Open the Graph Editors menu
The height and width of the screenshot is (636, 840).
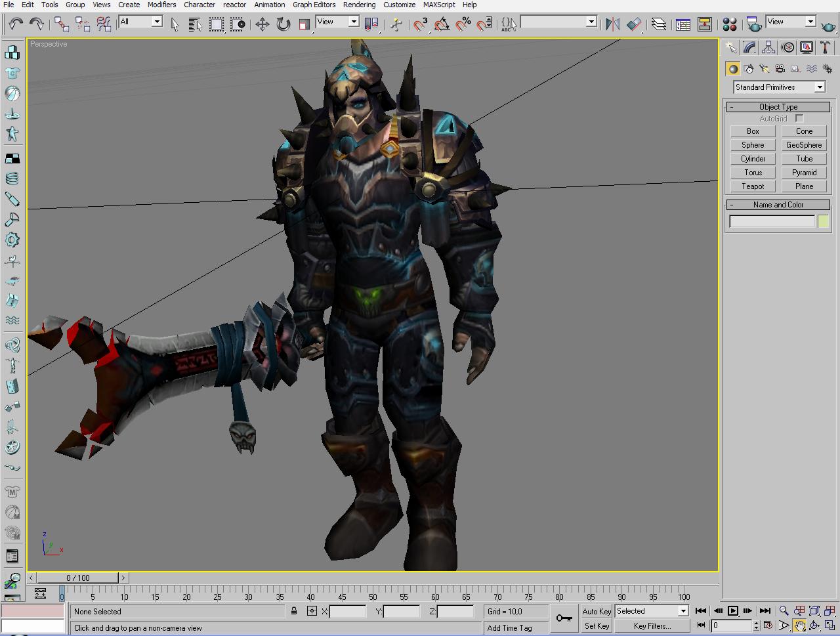(314, 5)
